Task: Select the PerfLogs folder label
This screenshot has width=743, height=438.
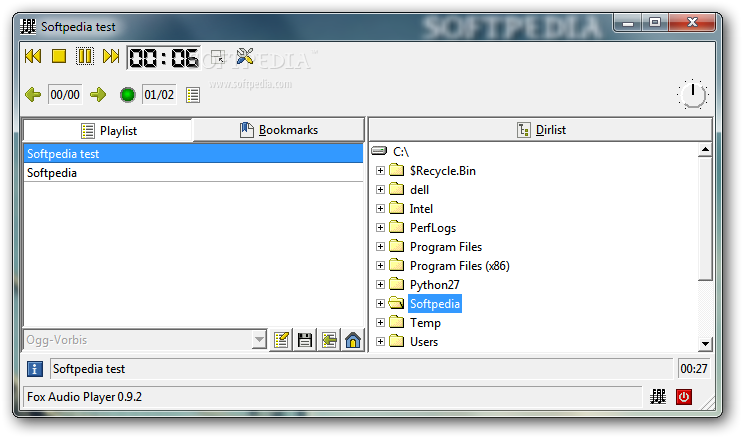Action: (433, 228)
